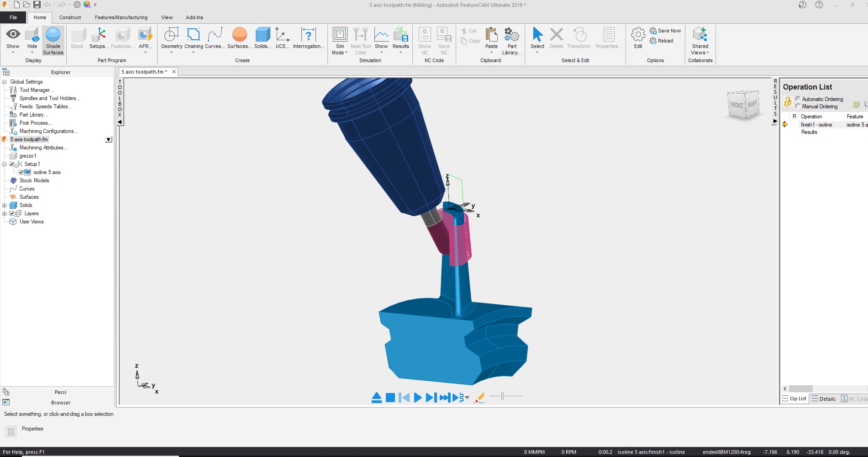868x457 pixels.
Task: Select the Part Library icon
Action: [x=511, y=37]
